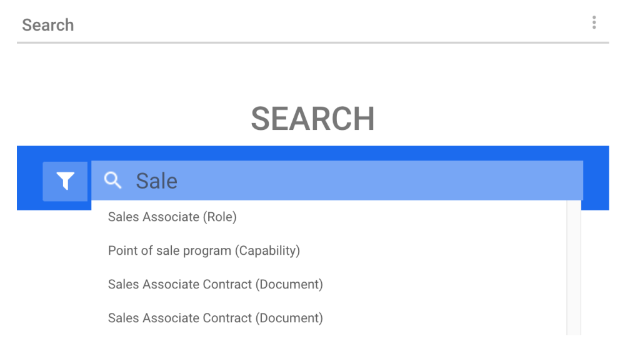
Task: Select the "Sales Associate (Role)" suggestion
Action: [172, 217]
